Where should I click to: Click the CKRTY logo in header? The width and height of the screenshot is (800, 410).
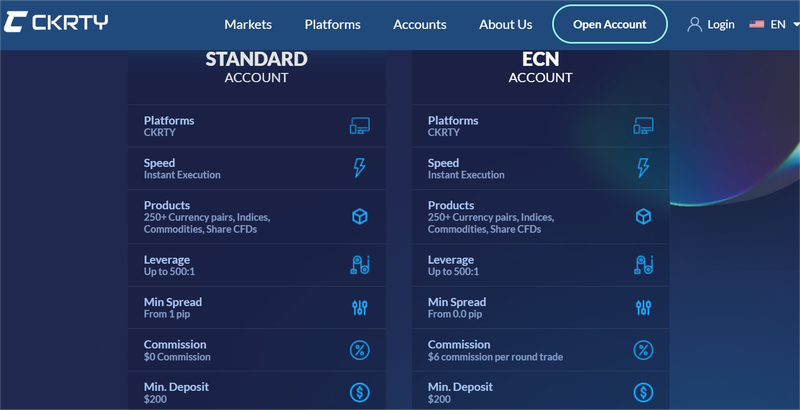[56, 22]
